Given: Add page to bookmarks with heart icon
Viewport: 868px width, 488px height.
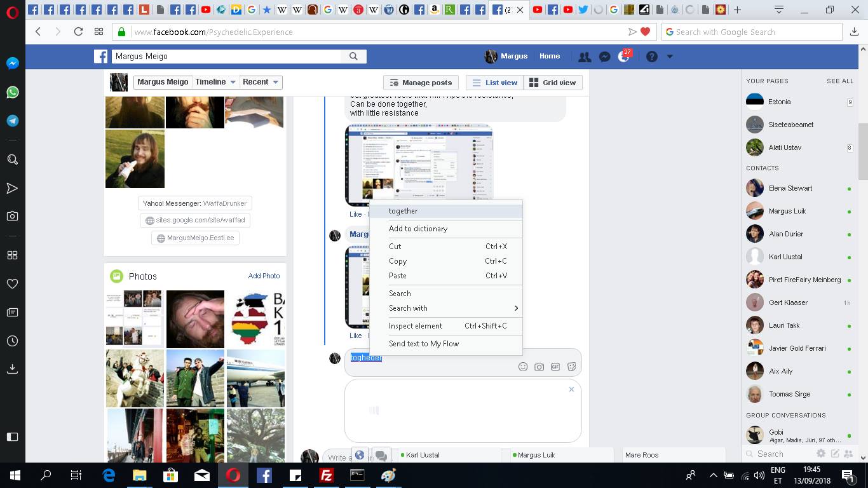Looking at the screenshot, I should point(646,32).
